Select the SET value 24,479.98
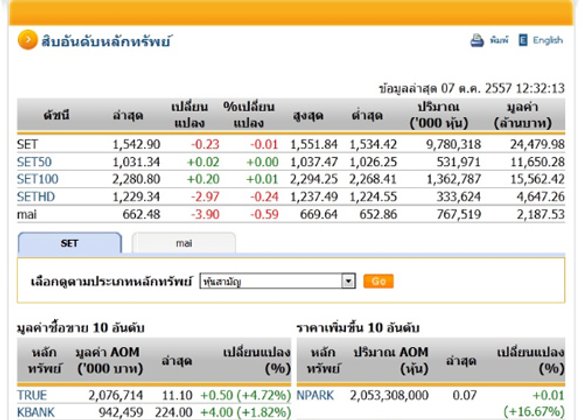Screen dimensions: 583x420 pos(537,144)
